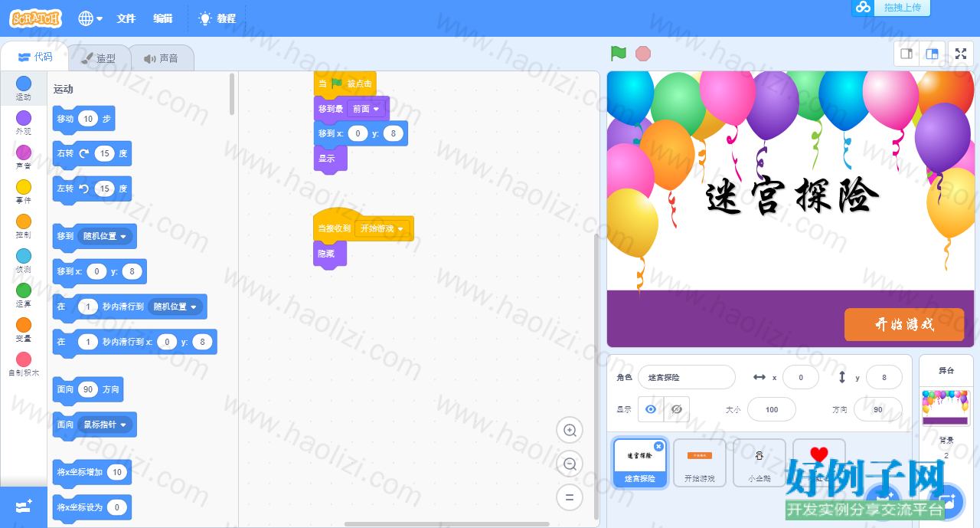980x528 pixels.
Task: Select the 控制 control category
Action: pos(24,227)
